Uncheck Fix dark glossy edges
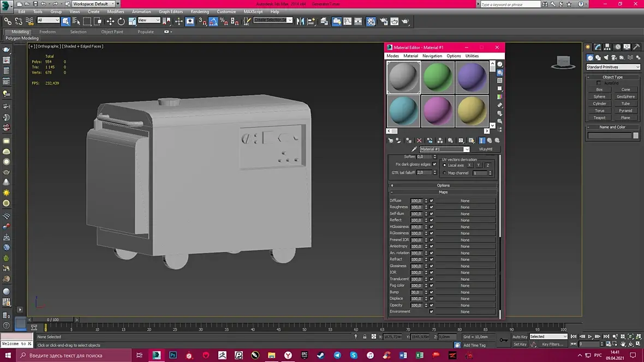644x362 pixels. pos(434,164)
